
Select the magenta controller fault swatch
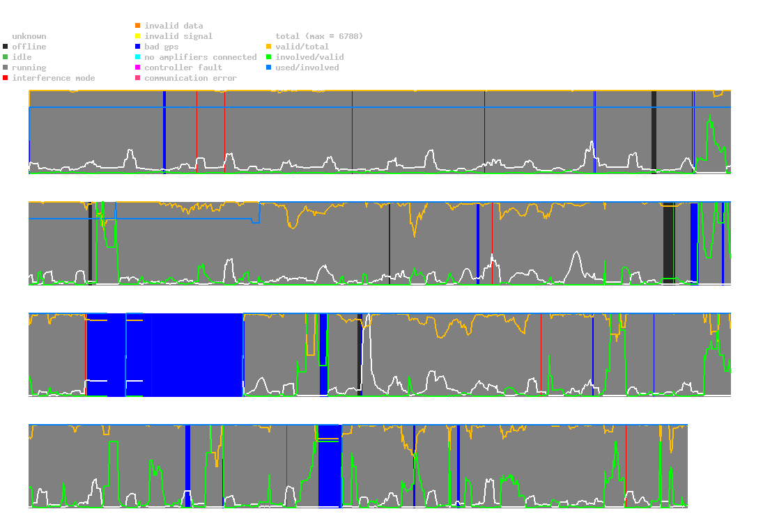[x=137, y=68]
